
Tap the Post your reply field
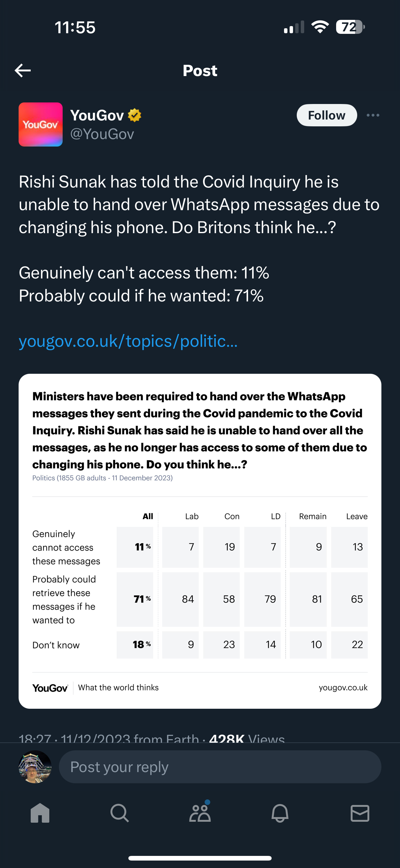click(x=220, y=766)
